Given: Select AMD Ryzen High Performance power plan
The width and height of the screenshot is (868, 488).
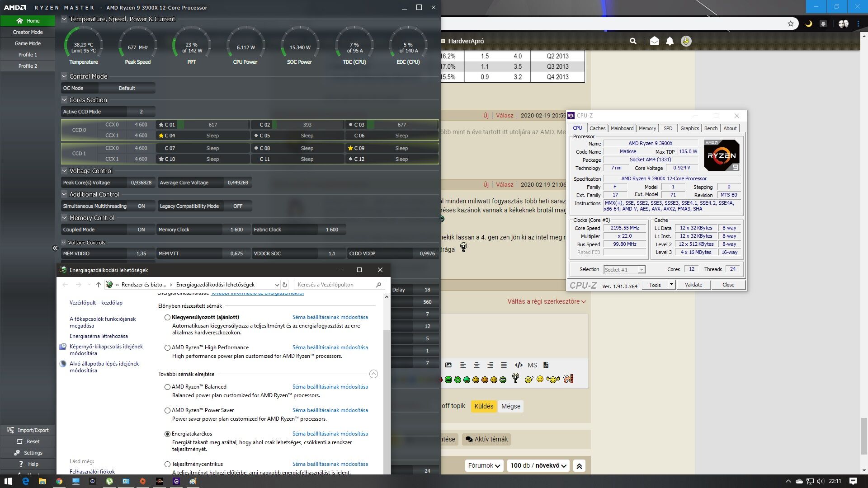Looking at the screenshot, I should pos(167,348).
